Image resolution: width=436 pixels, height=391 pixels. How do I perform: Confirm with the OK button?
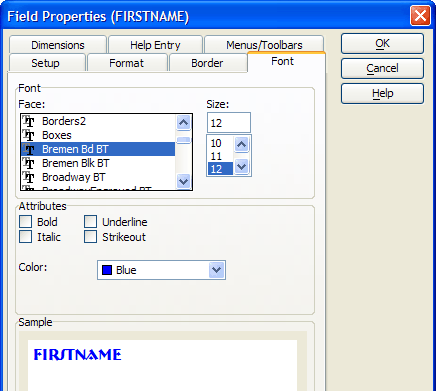point(382,43)
